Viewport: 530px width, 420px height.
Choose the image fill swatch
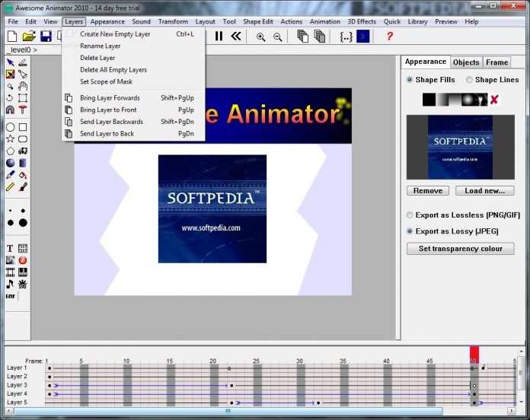tap(481, 100)
